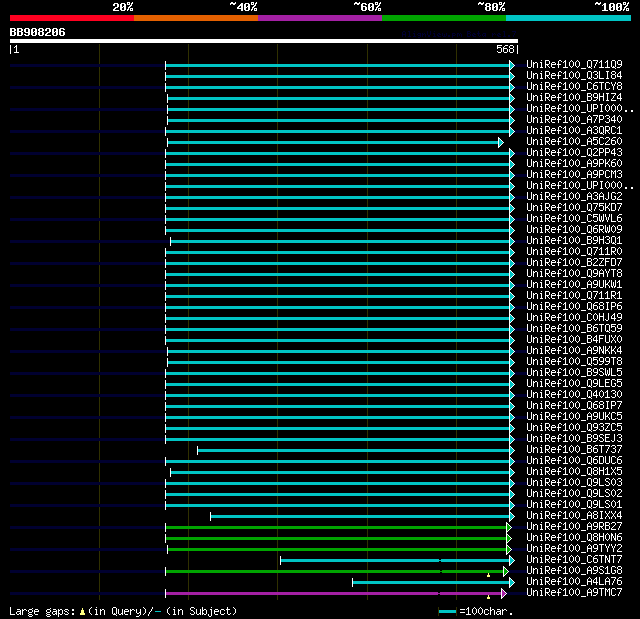This screenshot has width=640, height=619.
Task: Select the UniRef100_Q9AYT8 label
Action: [574, 274]
